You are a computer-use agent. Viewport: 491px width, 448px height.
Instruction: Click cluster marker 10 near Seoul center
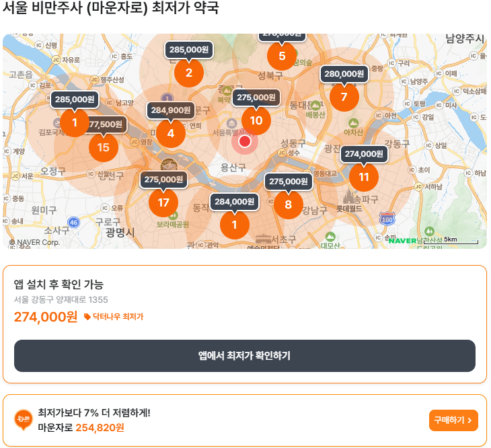point(256,120)
